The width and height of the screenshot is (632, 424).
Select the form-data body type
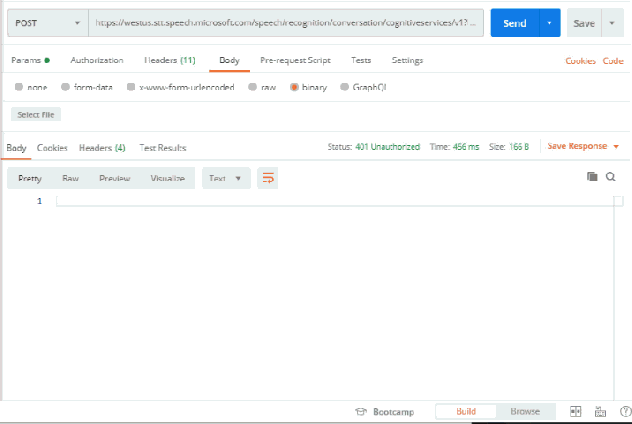(x=90, y=87)
